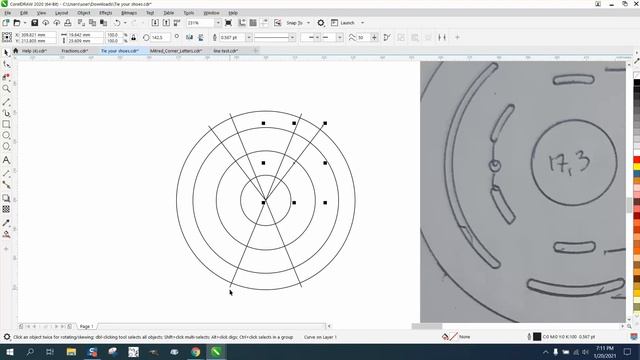Select the Artistic Media tool
This screenshot has height=360, width=640.
[6, 113]
